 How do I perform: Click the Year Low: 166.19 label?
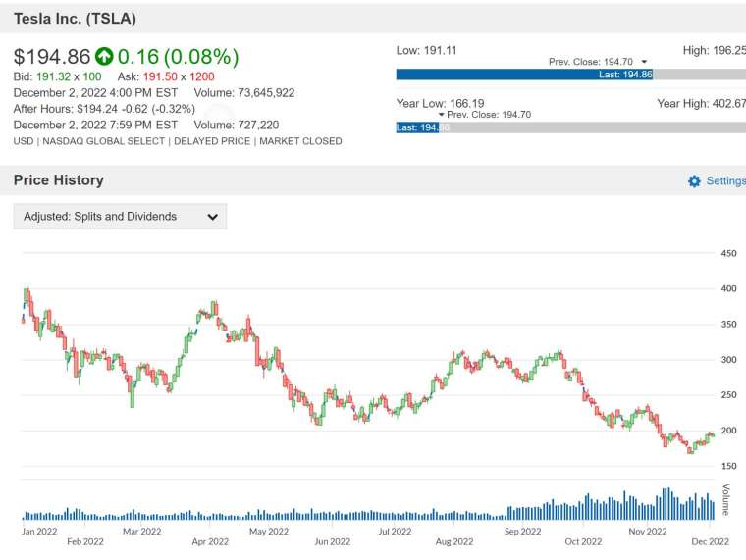click(x=440, y=103)
